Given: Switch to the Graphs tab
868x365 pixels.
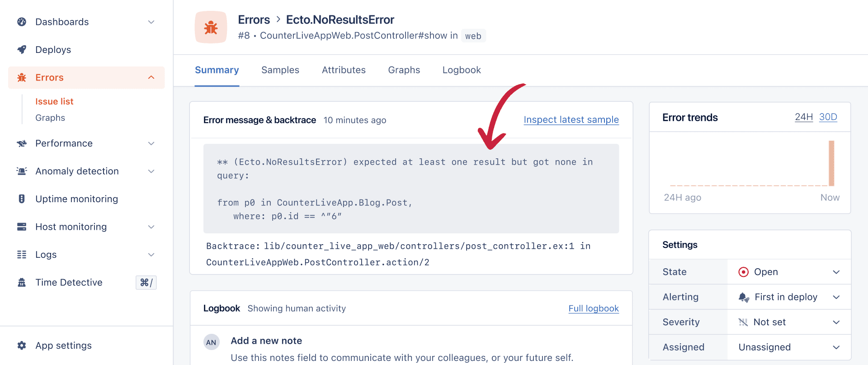Looking at the screenshot, I should click(404, 70).
